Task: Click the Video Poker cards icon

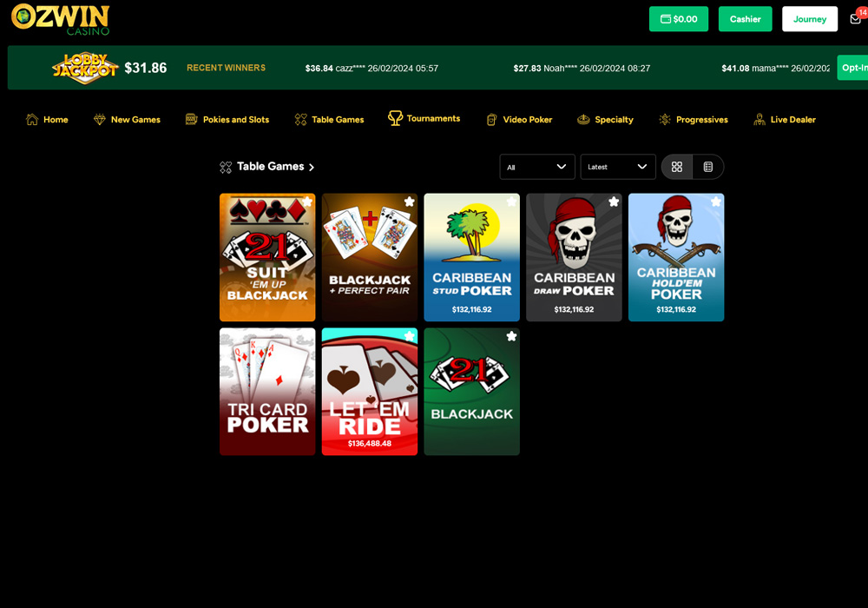Action: coord(491,120)
